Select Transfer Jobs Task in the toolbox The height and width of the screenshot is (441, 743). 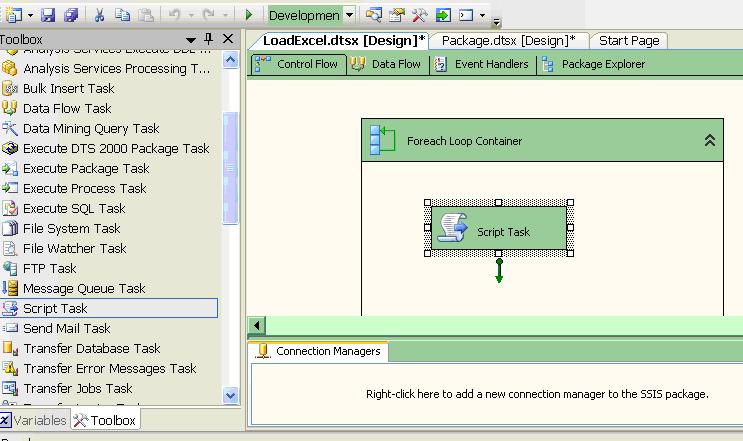(x=109, y=388)
